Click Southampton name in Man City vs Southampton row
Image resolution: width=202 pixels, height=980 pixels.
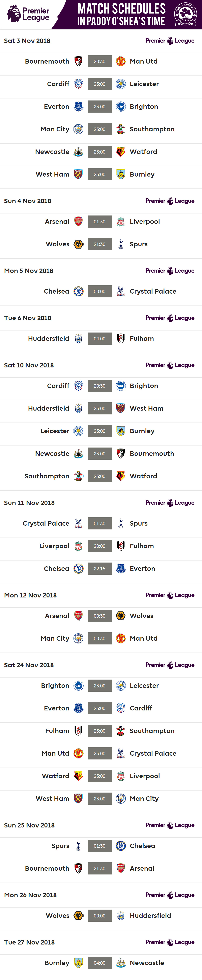152,129
